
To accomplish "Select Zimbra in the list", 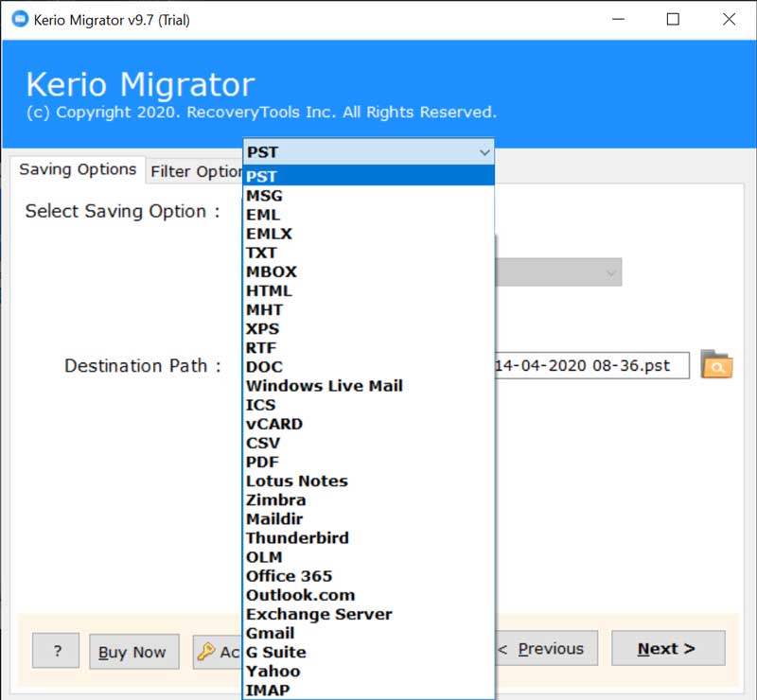I will click(x=369, y=499).
